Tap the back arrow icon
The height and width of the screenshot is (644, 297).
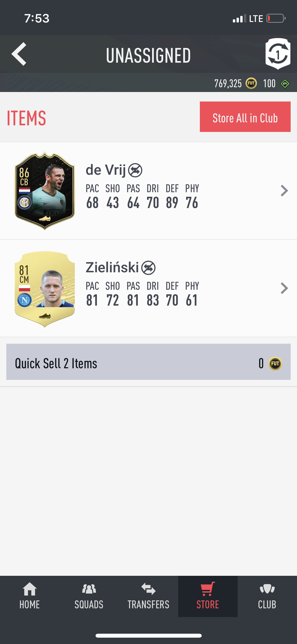tap(19, 54)
